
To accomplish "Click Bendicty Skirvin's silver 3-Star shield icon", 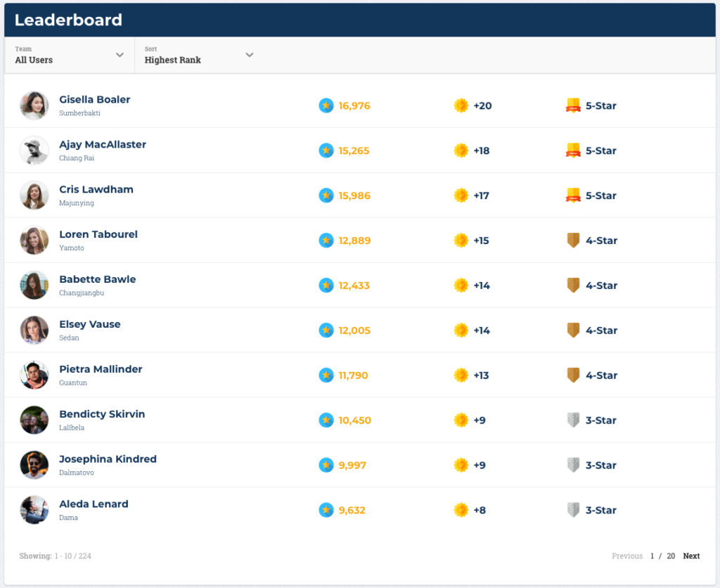I will coord(573,421).
